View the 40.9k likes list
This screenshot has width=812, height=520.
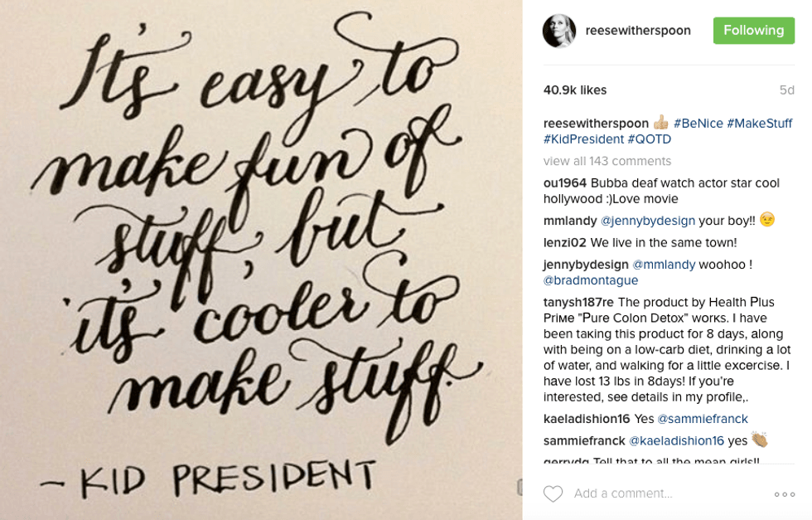point(574,90)
